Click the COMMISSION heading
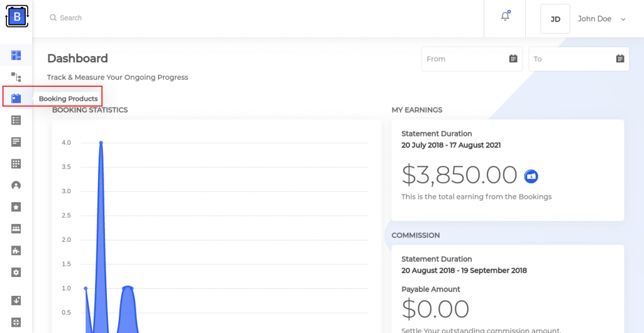 [x=416, y=235]
